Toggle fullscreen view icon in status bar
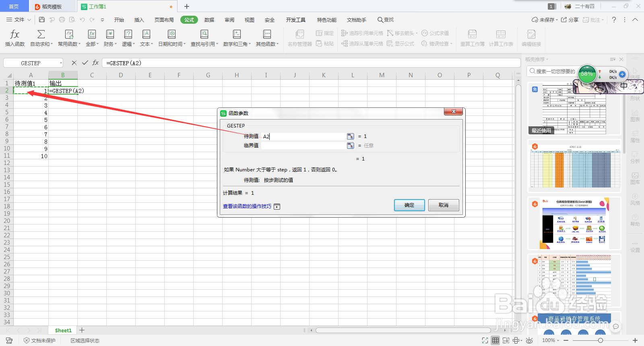Screen dimensions: 644x346 click(x=485, y=340)
